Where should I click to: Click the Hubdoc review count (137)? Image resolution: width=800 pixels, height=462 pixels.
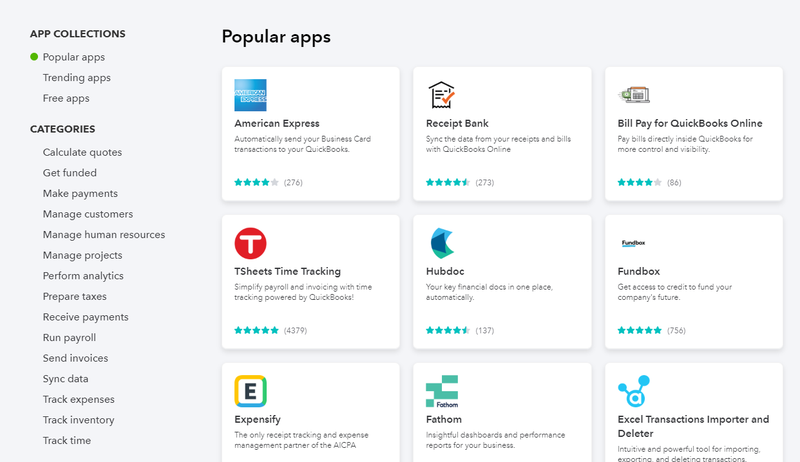pos(485,330)
